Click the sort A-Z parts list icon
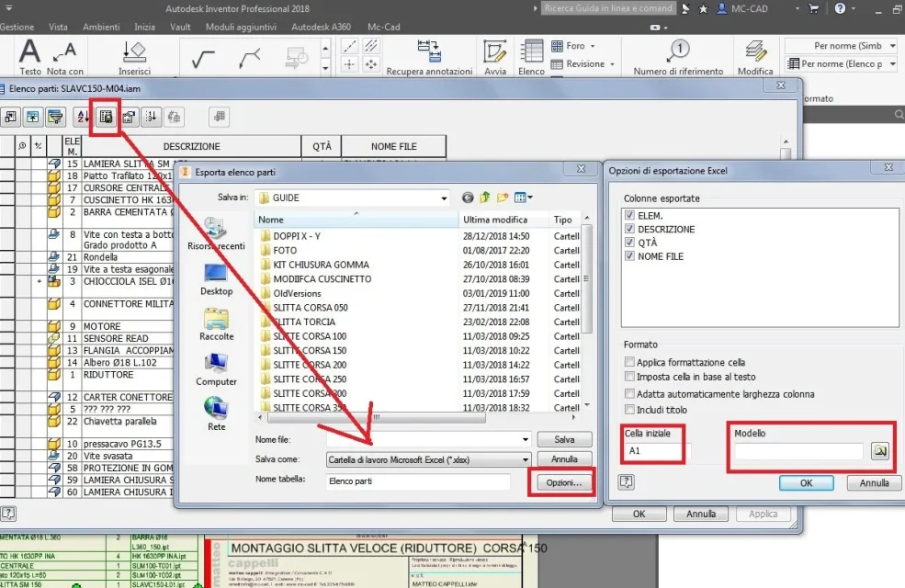 pos(83,117)
